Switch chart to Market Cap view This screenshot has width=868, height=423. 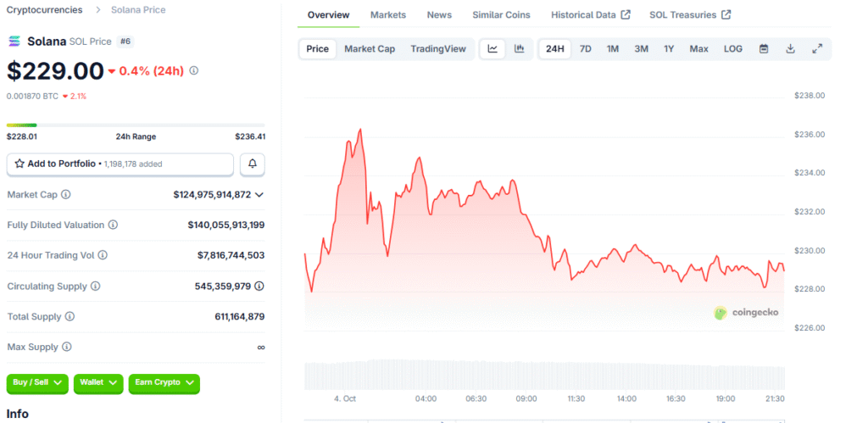(x=370, y=49)
